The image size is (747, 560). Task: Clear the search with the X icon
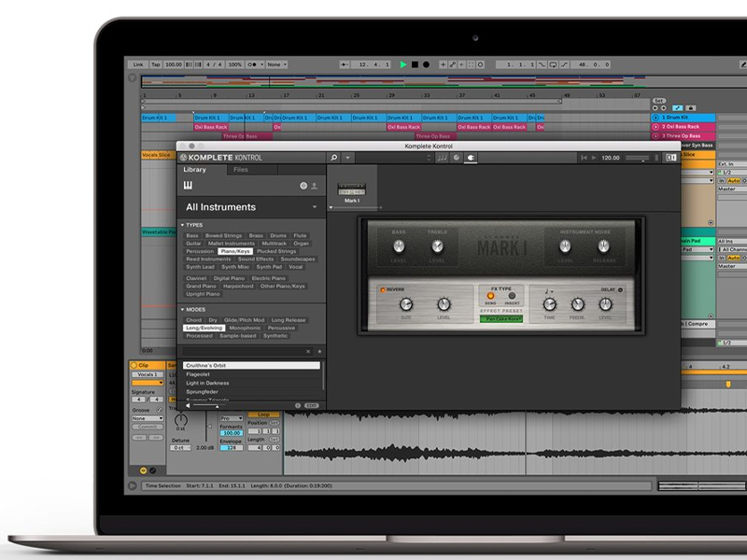(x=308, y=352)
